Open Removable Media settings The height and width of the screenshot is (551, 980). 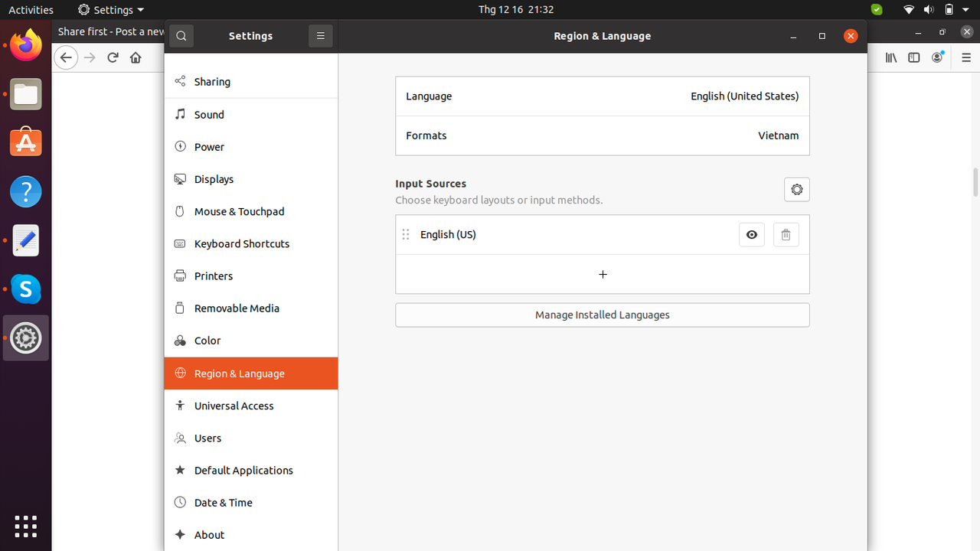tap(251, 308)
